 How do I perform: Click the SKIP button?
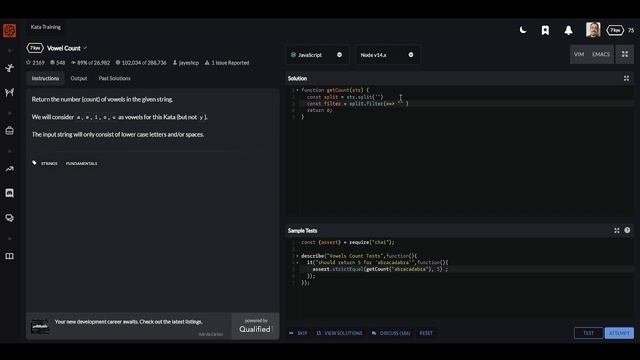(x=298, y=333)
